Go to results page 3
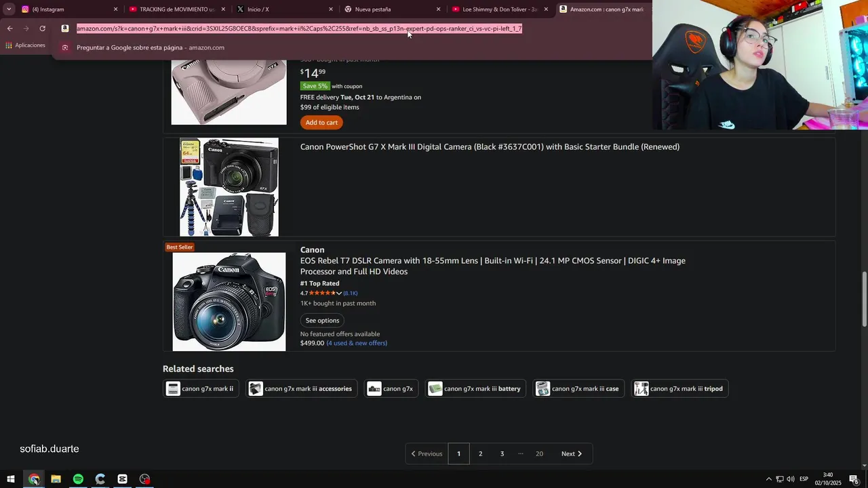868x488 pixels. click(x=502, y=453)
